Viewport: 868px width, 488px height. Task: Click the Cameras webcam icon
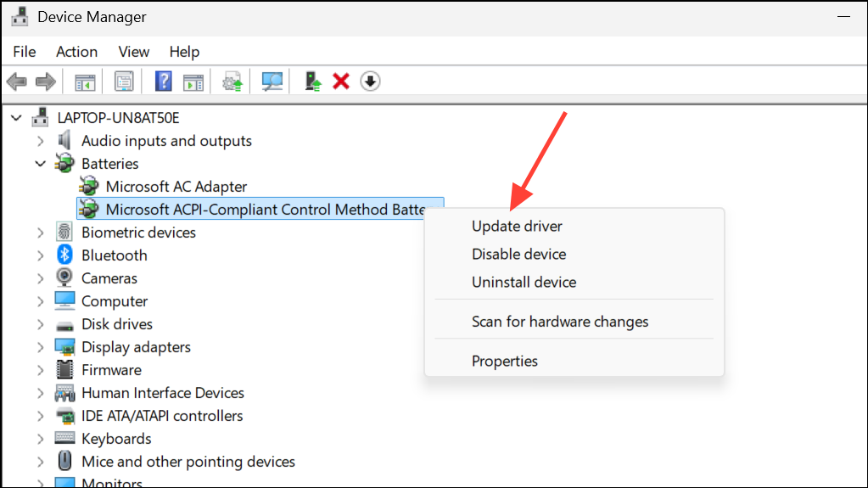(x=64, y=278)
